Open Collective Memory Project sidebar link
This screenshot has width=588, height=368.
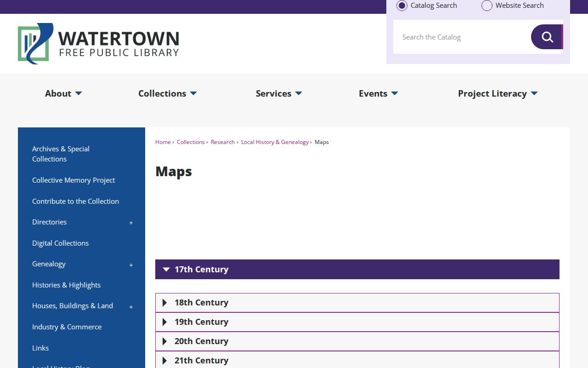point(73,180)
